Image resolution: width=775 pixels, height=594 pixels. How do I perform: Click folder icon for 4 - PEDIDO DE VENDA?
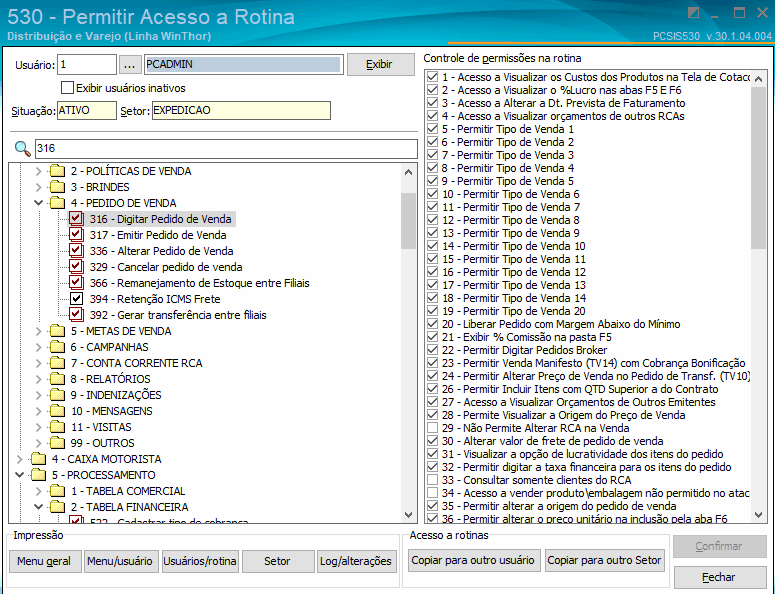coord(57,203)
